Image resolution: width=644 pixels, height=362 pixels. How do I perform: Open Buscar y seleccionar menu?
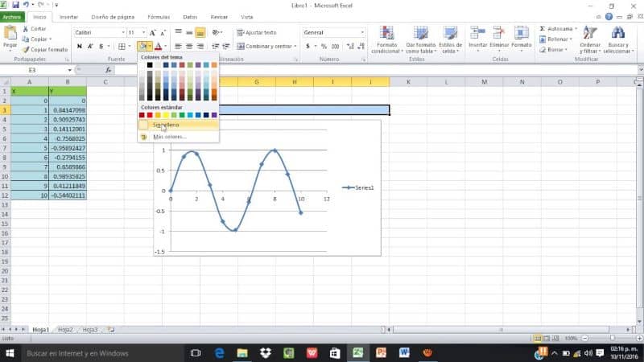point(618,39)
